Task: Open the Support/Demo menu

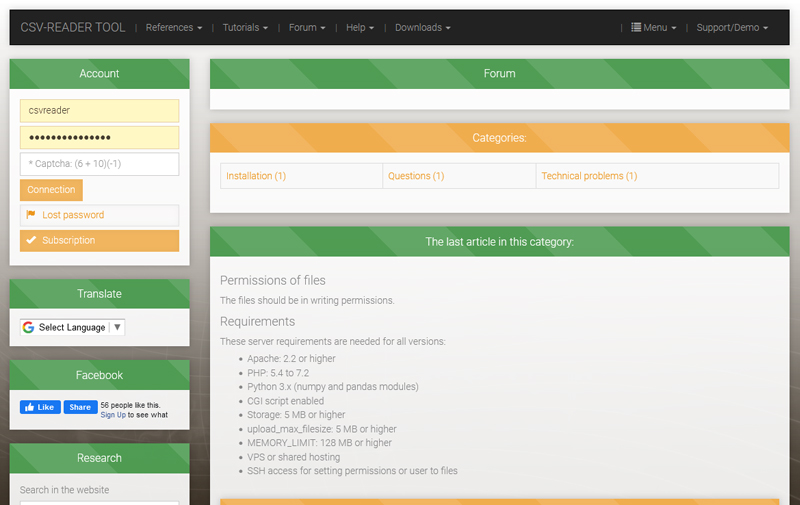Action: click(731, 28)
